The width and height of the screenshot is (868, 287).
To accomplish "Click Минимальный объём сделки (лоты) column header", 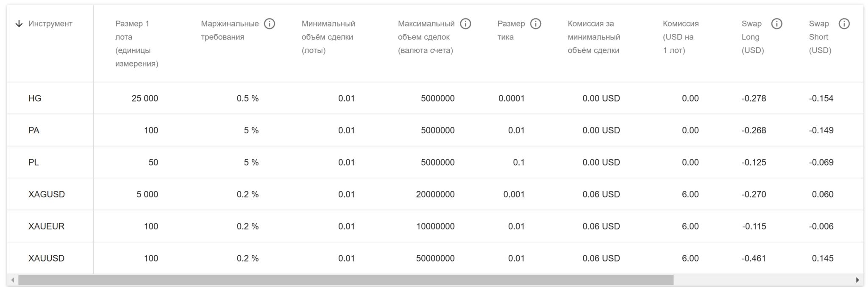I will [x=328, y=37].
